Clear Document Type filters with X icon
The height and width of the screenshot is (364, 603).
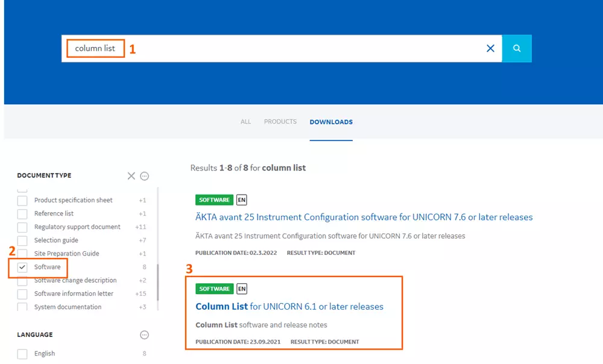pyautogui.click(x=131, y=176)
